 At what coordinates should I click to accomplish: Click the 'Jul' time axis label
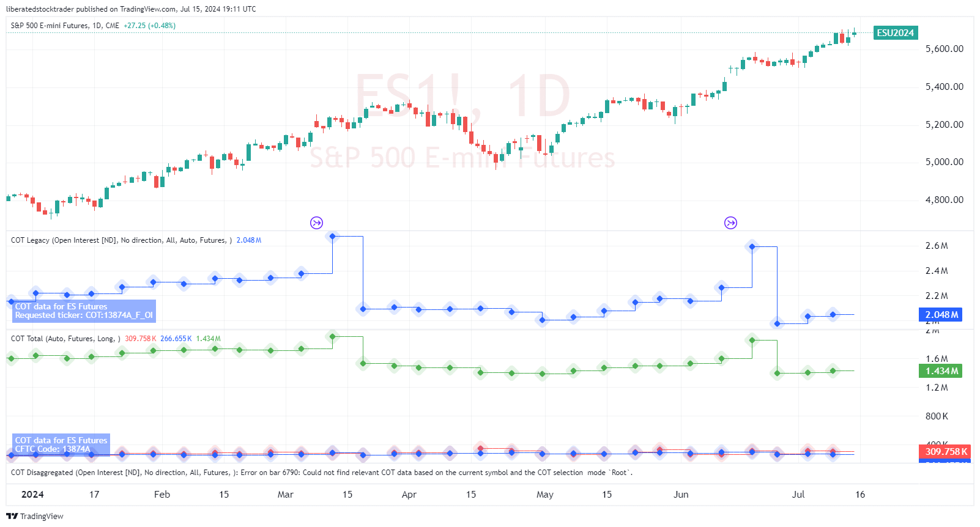pos(798,495)
